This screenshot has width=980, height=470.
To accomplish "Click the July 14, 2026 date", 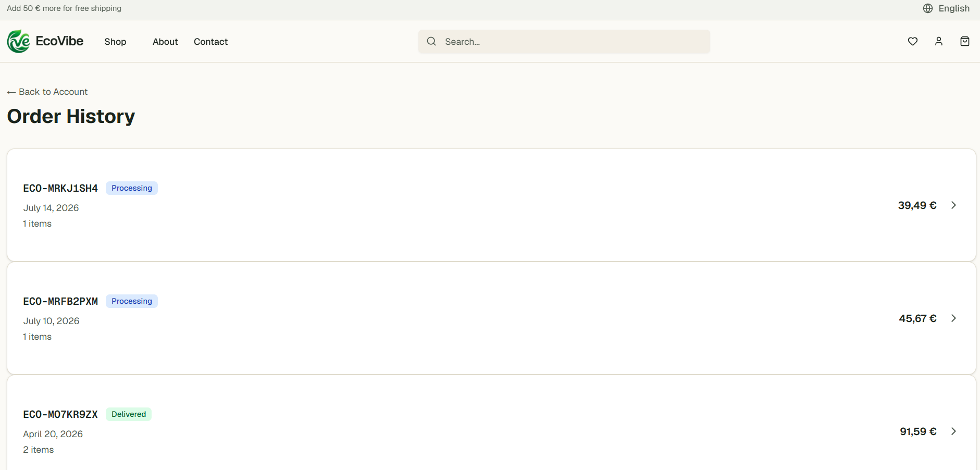I will (x=51, y=208).
